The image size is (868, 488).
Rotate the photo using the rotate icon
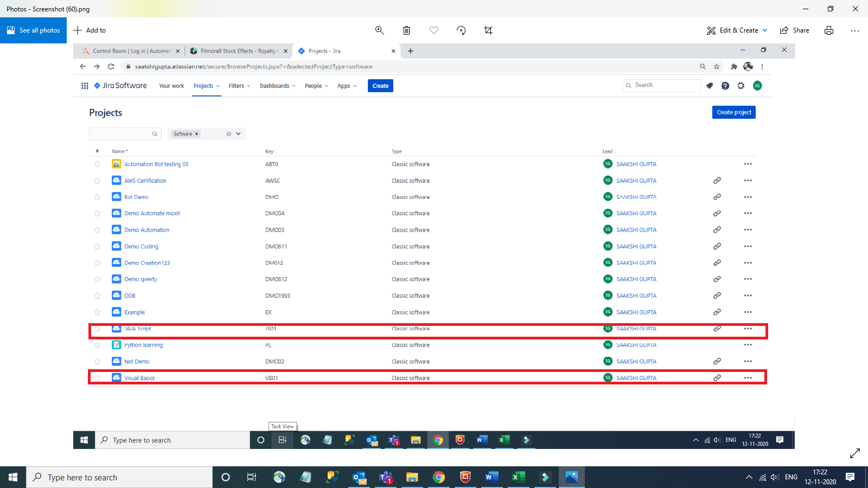coord(461,30)
